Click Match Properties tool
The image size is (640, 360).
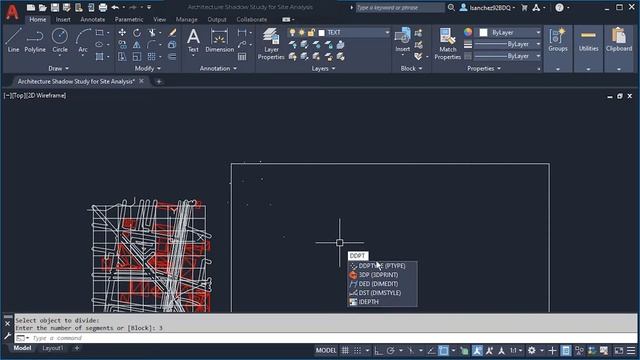tap(447, 44)
